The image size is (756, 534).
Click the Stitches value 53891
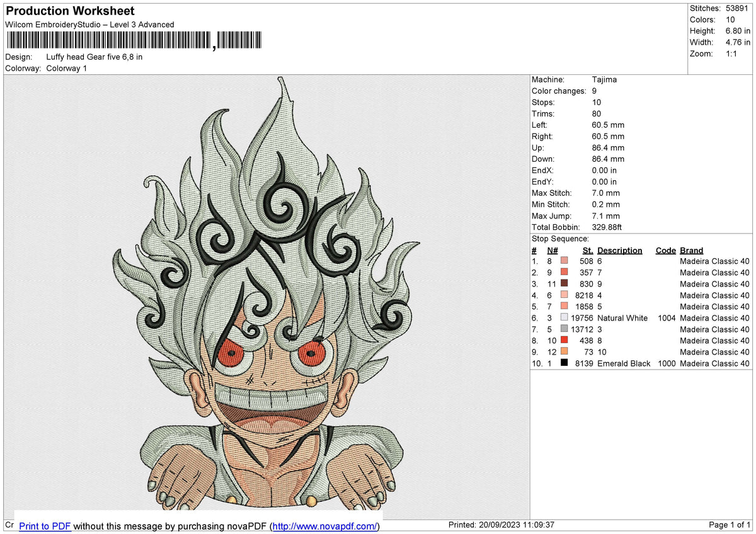click(x=738, y=8)
